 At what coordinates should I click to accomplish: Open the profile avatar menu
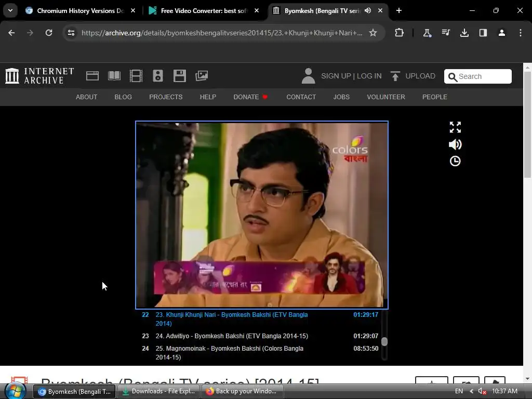502,33
